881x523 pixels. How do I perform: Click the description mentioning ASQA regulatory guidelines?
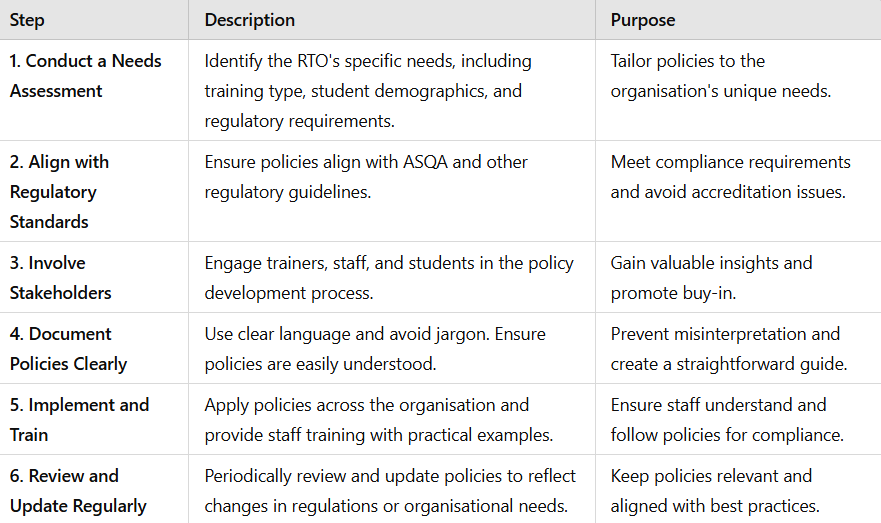click(366, 177)
